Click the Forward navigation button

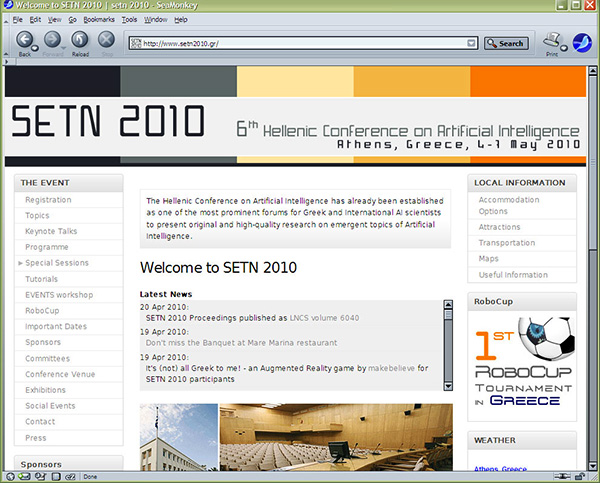[x=52, y=42]
